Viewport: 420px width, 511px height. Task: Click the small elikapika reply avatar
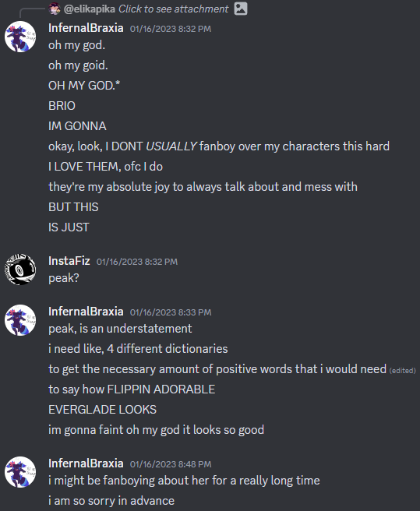[55, 9]
